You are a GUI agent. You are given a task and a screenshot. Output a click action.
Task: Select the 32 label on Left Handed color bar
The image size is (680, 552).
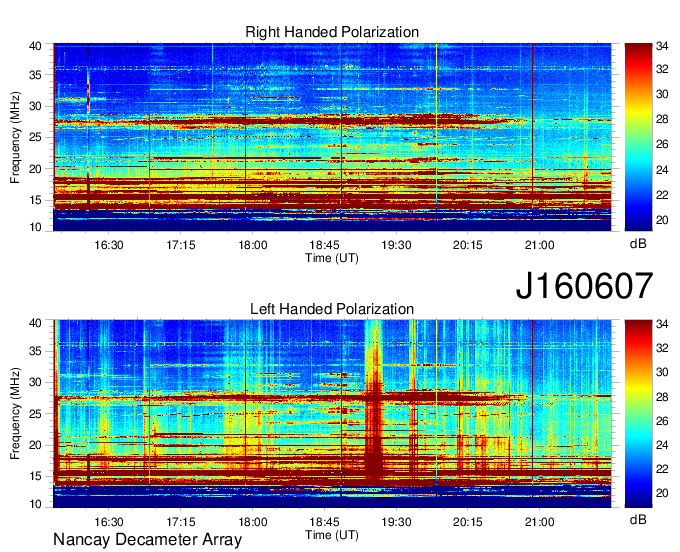point(662,347)
